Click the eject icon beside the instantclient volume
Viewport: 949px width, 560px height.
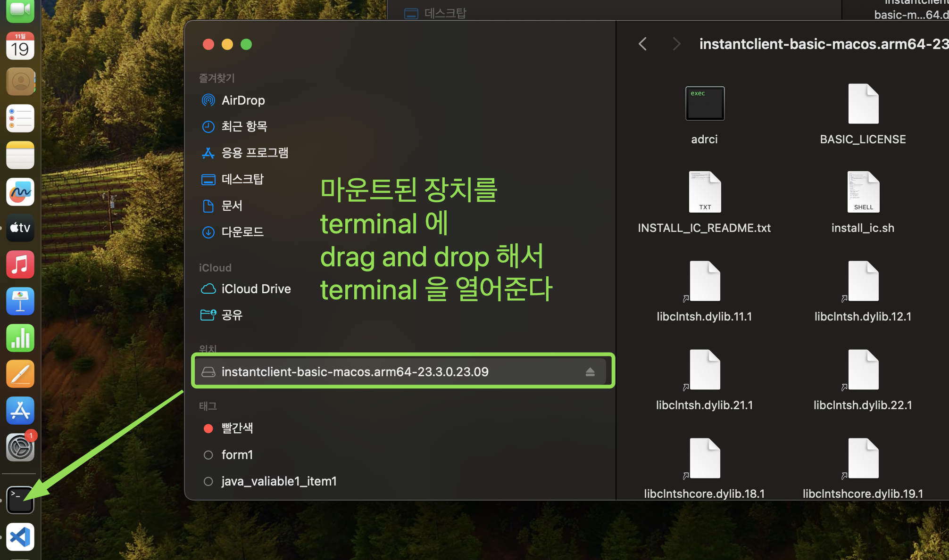[x=590, y=372]
